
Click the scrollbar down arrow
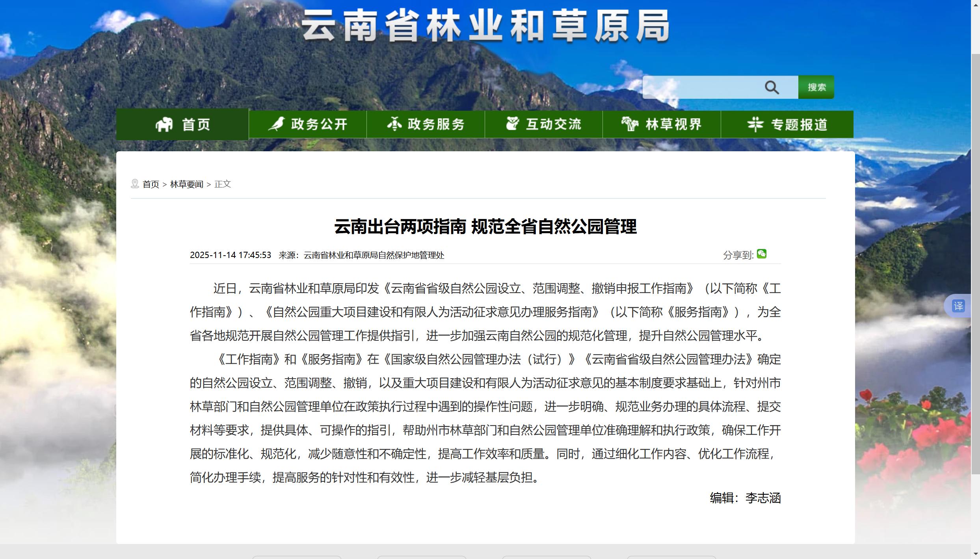click(975, 555)
